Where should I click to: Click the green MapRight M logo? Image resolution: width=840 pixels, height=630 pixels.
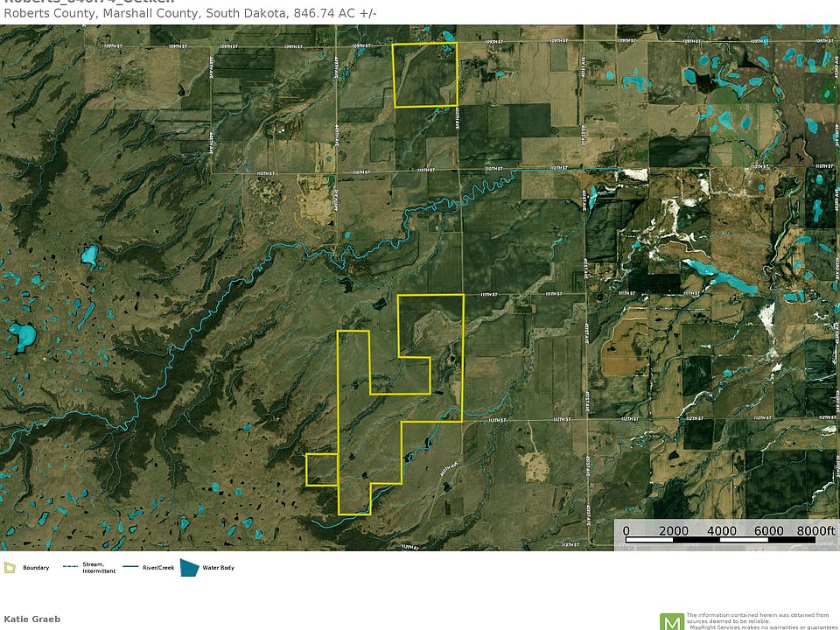(x=672, y=622)
